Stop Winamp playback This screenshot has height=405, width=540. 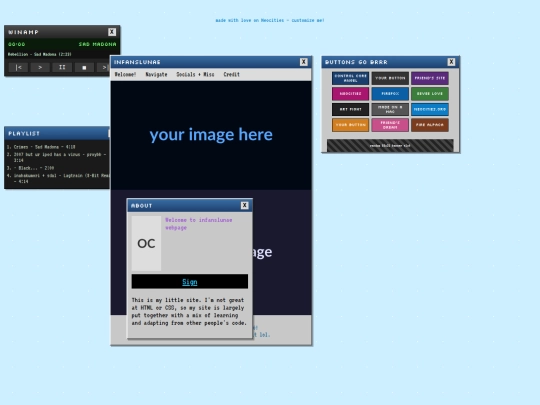[x=84, y=68]
